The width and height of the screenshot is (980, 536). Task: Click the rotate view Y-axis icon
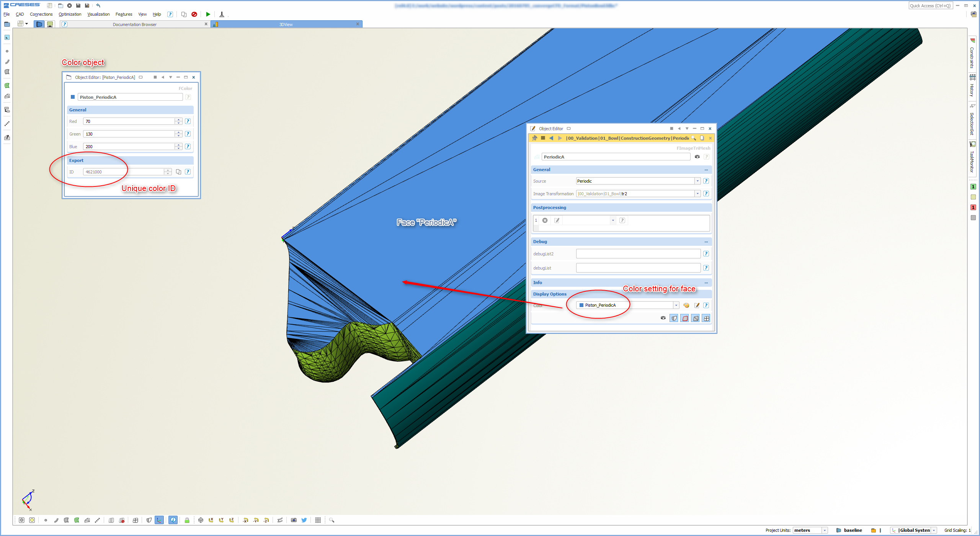[x=221, y=520]
